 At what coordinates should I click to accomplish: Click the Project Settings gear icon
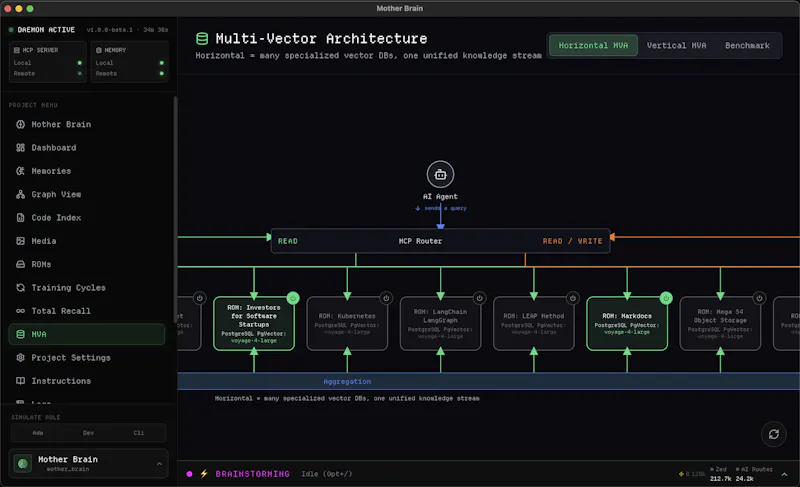20,358
